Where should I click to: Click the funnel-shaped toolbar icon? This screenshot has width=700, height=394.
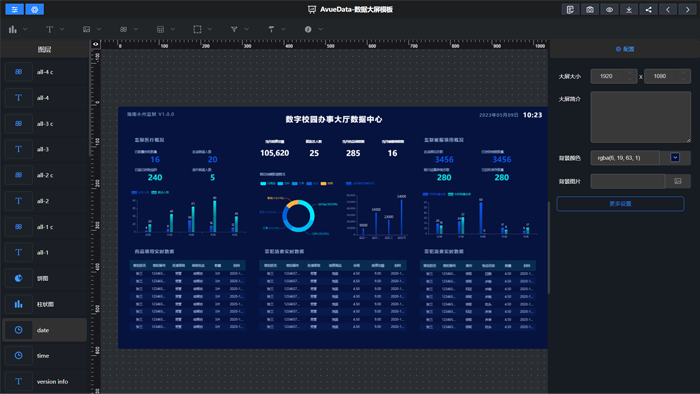click(234, 29)
